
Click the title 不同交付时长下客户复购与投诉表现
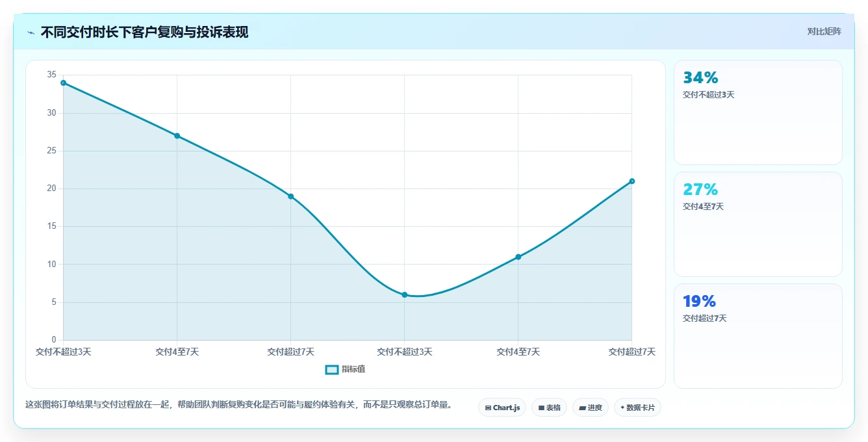coord(144,32)
